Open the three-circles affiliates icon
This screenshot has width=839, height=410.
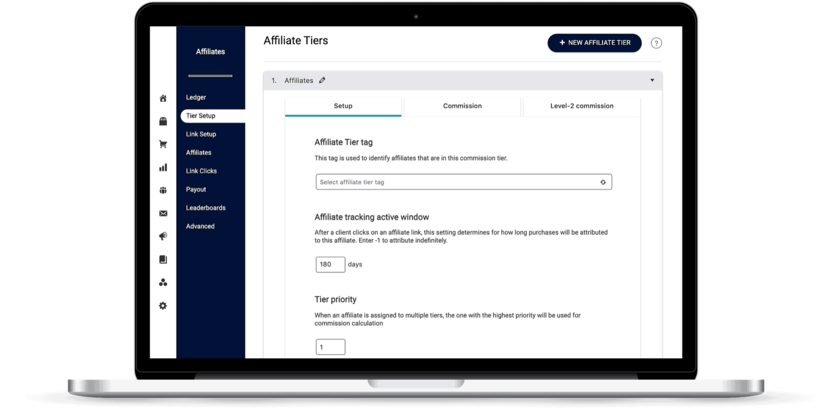[x=163, y=283]
